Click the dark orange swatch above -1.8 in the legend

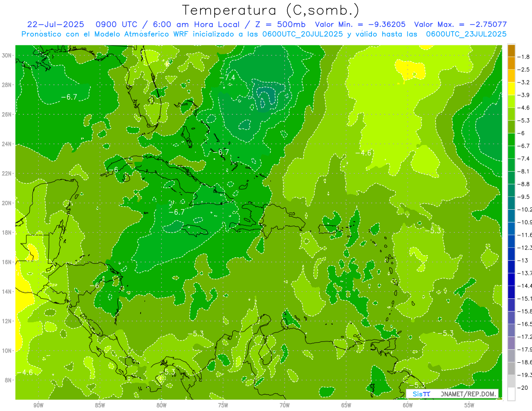click(x=511, y=51)
